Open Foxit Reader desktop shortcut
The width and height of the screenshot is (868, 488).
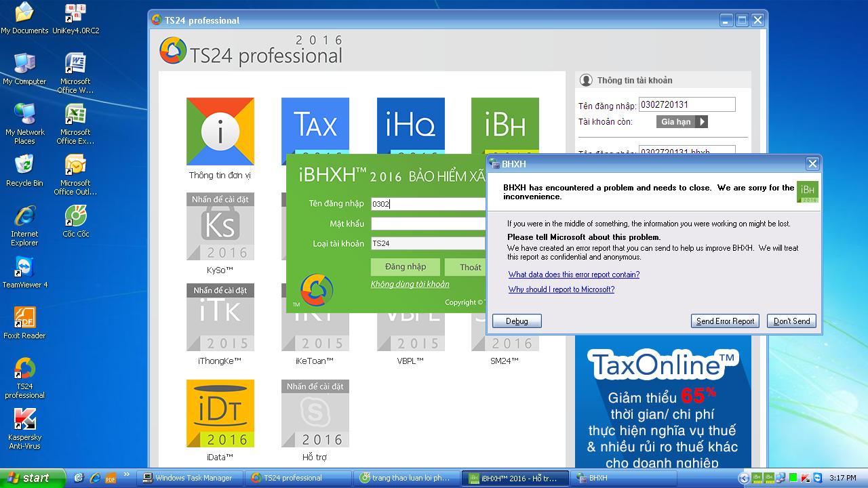pos(24,323)
